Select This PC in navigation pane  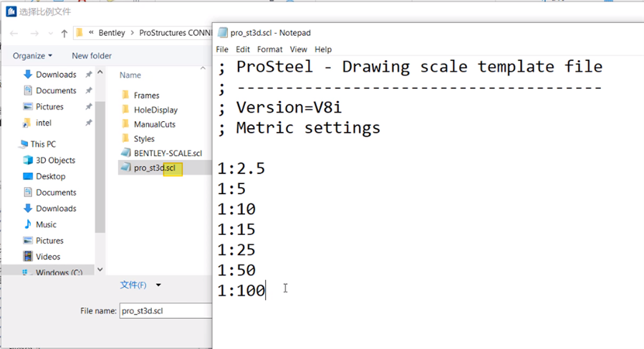click(43, 144)
